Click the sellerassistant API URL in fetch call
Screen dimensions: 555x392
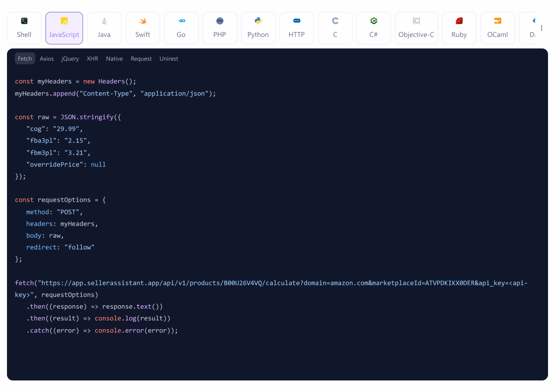coord(271,289)
